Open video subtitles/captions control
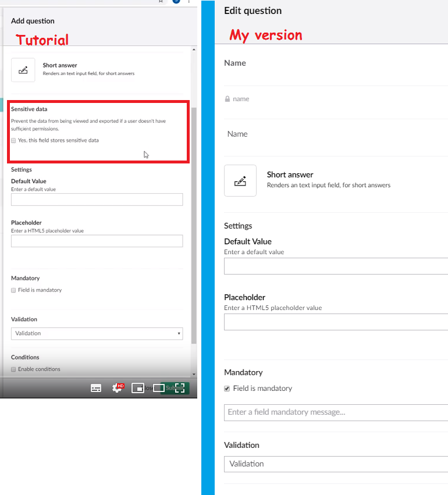 click(x=96, y=388)
